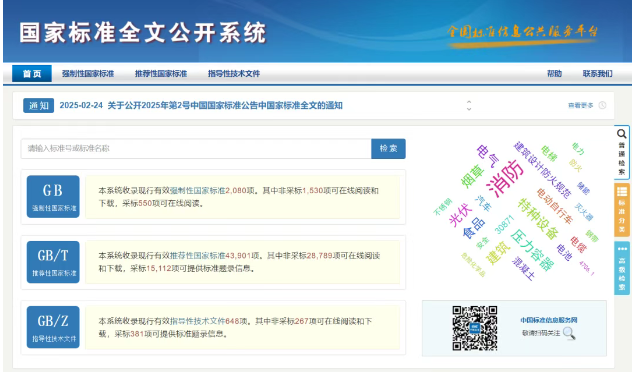Show previous notice with up arrow

tap(469, 102)
